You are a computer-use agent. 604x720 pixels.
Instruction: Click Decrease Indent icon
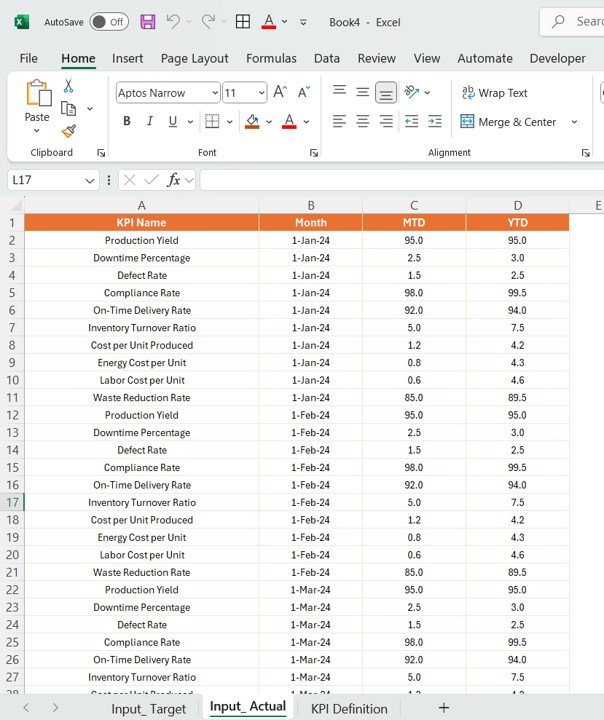(412, 121)
